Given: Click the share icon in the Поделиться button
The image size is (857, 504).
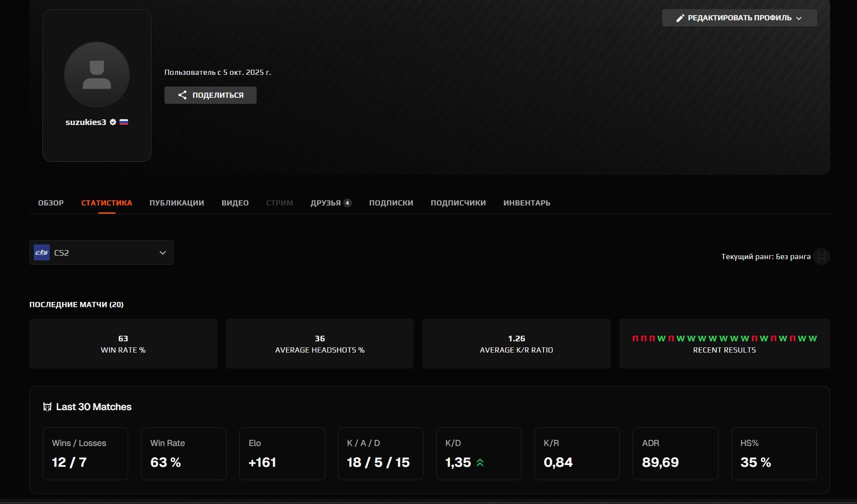Looking at the screenshot, I should click(182, 95).
